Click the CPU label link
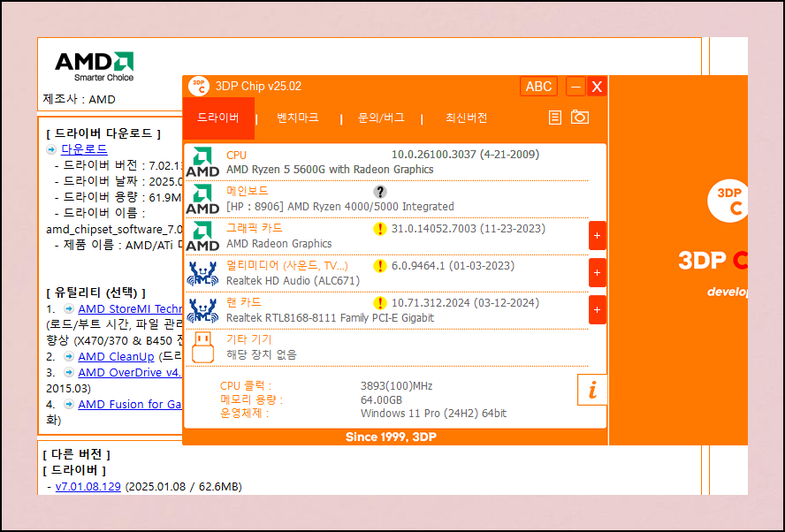Screen dimensions: 785x532 click(236, 156)
